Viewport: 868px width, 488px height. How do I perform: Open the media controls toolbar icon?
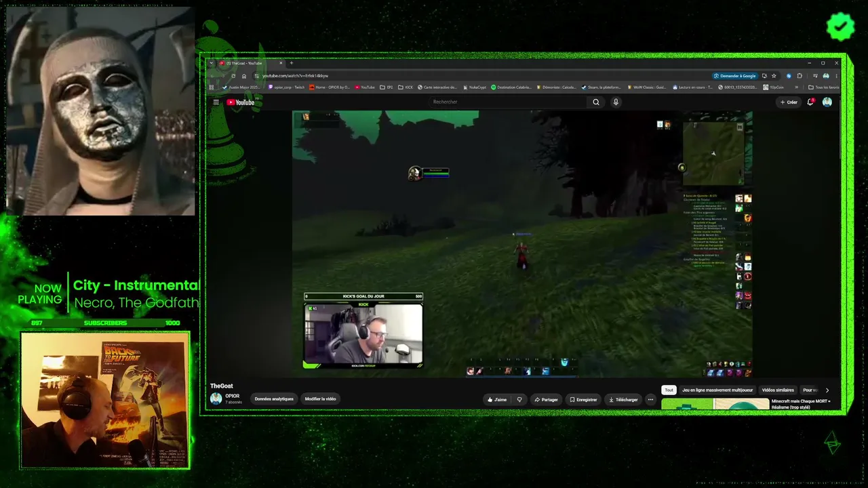[x=815, y=76]
